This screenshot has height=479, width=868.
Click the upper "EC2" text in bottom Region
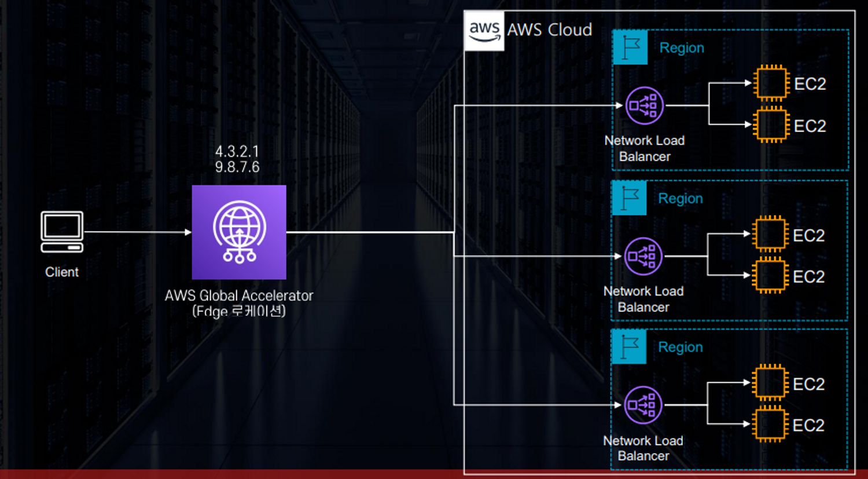[808, 384]
